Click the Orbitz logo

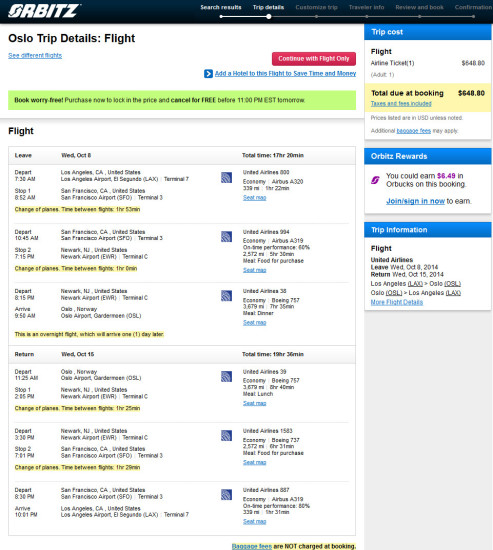(x=45, y=11)
